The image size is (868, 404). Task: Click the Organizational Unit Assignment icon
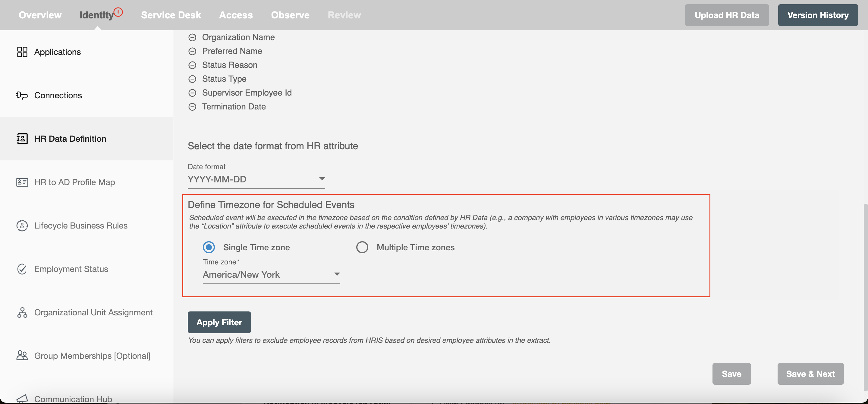tap(22, 312)
